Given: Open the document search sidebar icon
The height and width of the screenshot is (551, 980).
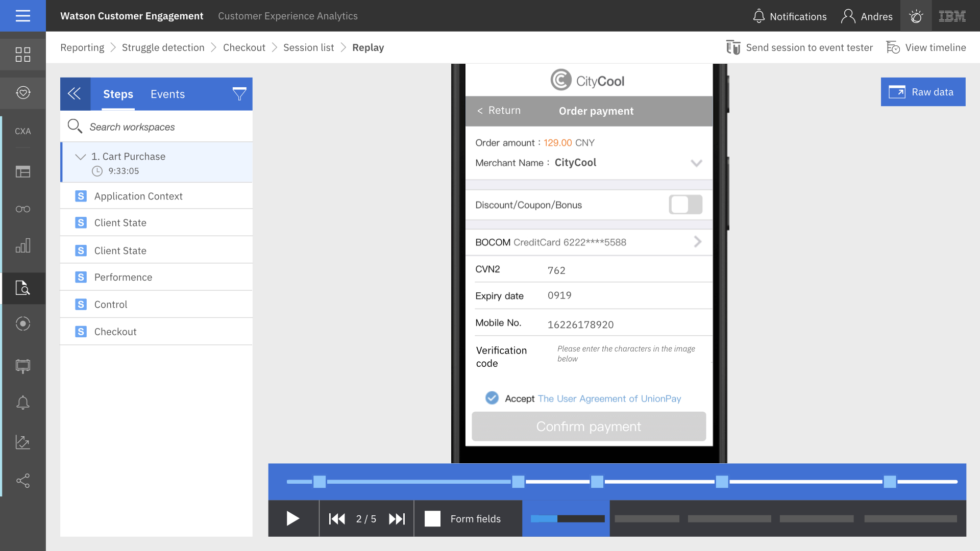Looking at the screenshot, I should pos(23,288).
